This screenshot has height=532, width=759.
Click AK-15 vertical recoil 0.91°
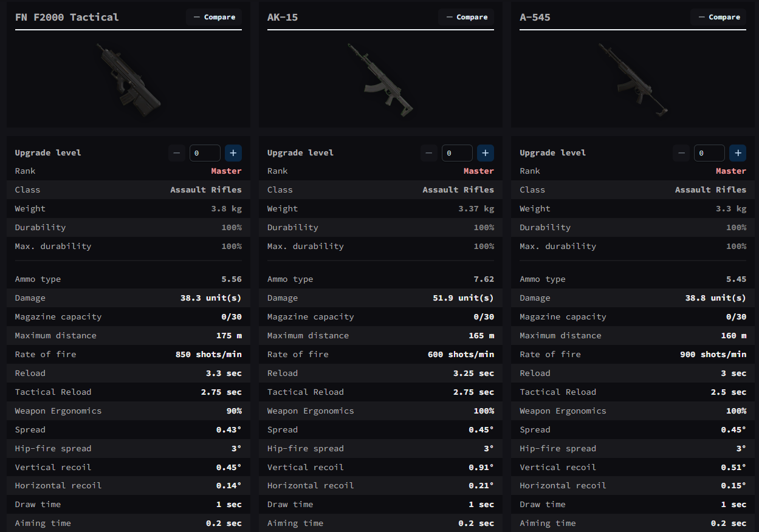[481, 468]
